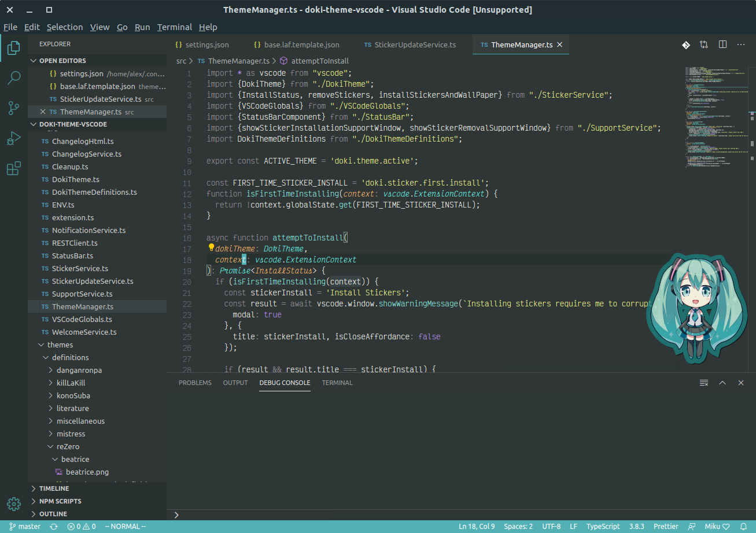Screen dimensions: 756x533
Task: Click the Doki theme diamond icon in editor toolbar
Action: [685, 45]
